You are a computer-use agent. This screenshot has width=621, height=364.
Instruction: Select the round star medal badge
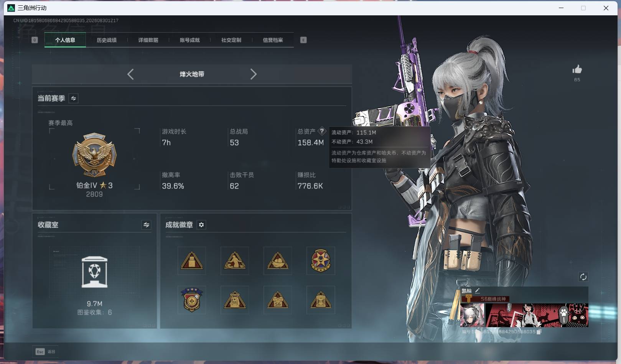[x=321, y=261]
